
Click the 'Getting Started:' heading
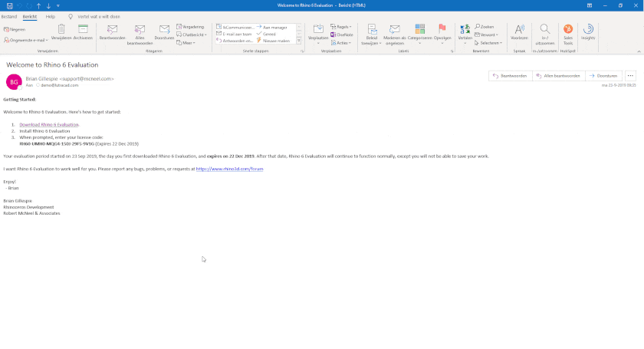pyautogui.click(x=20, y=100)
